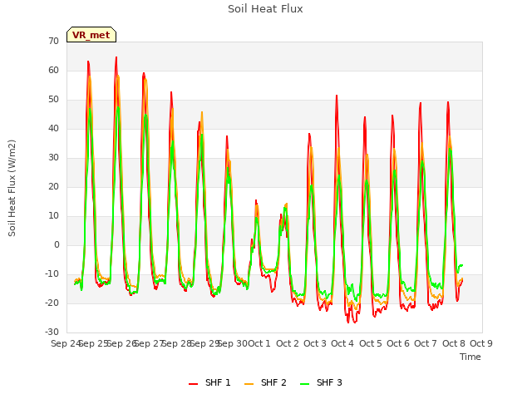532x399 pixels.
Task: Click the green SHF 3 legend swatch
Action: 305,384
